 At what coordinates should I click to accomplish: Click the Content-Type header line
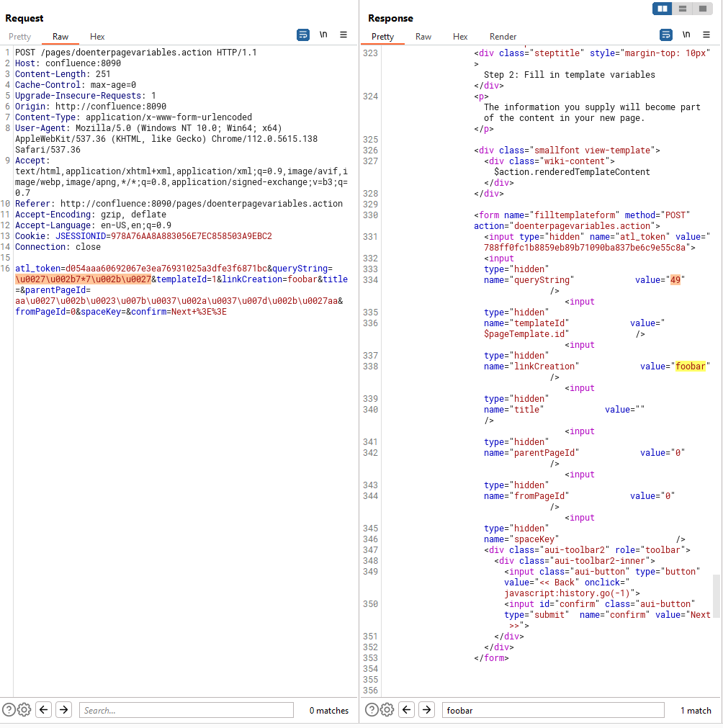click(133, 117)
